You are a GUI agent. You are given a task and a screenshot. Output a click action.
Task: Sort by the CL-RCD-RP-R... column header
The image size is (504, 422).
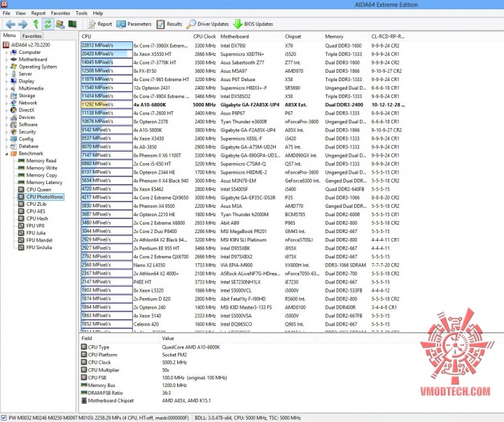click(388, 36)
